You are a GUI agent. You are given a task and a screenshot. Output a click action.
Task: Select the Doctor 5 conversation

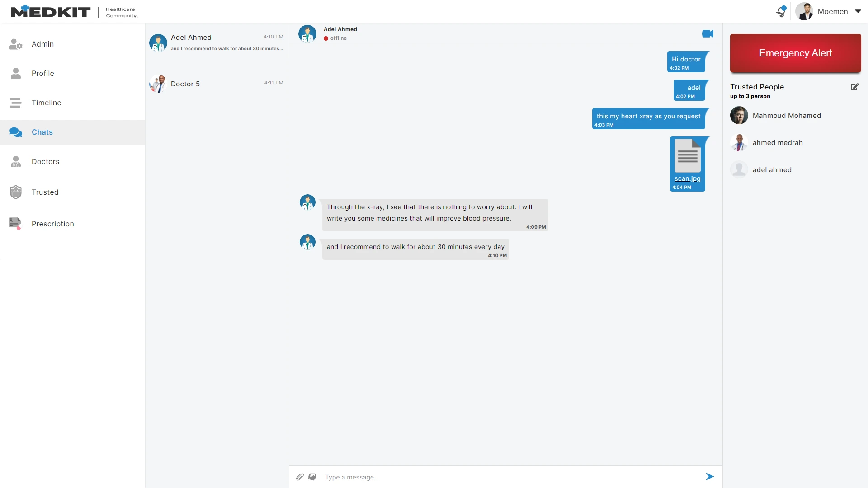point(217,84)
